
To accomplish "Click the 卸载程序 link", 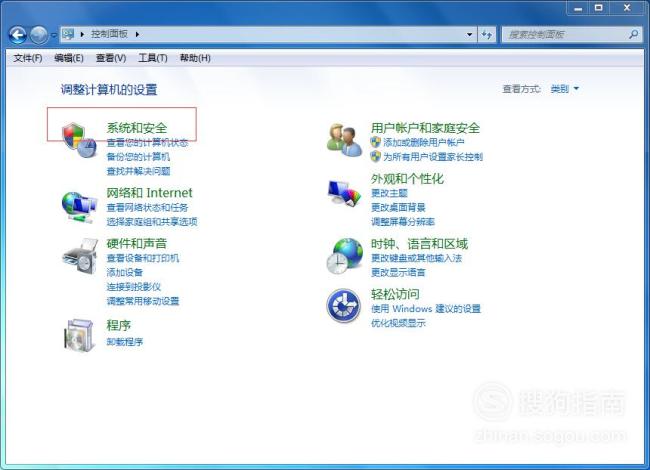I will coord(124,342).
